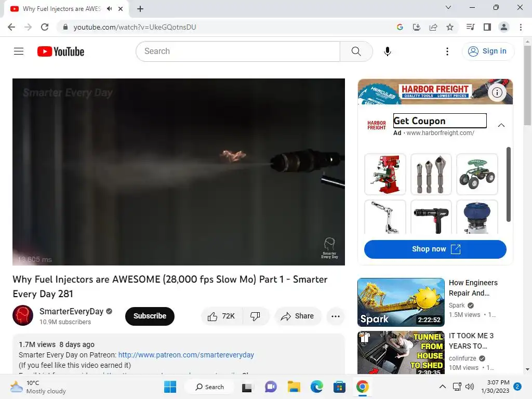Open the SmarterEveryDay channel name link
This screenshot has width=532, height=399.
pyautogui.click(x=71, y=312)
